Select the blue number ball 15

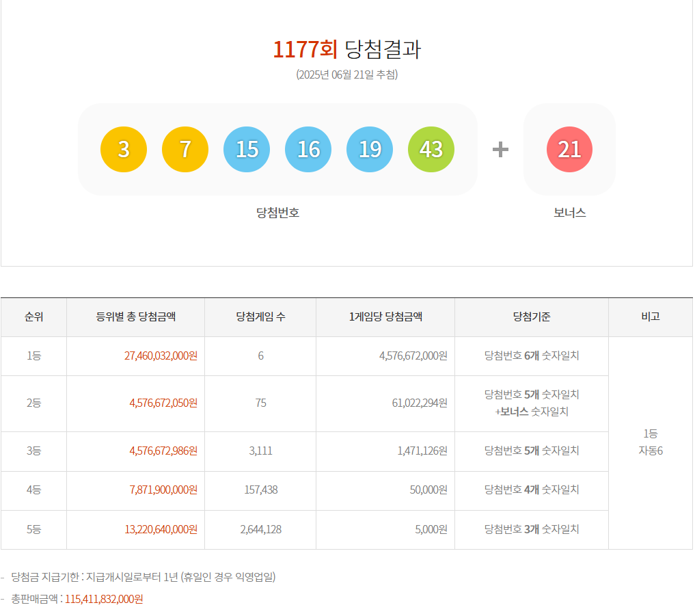[x=246, y=149]
